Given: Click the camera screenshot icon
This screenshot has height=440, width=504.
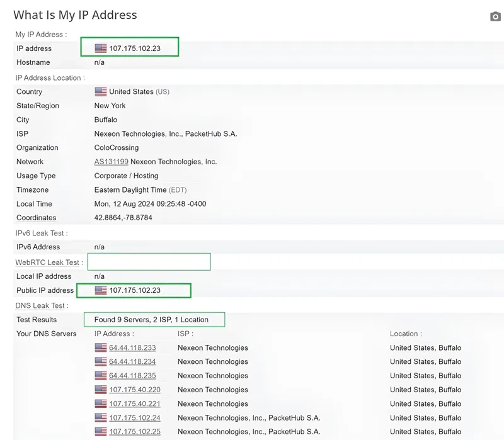Looking at the screenshot, I should (x=495, y=16).
